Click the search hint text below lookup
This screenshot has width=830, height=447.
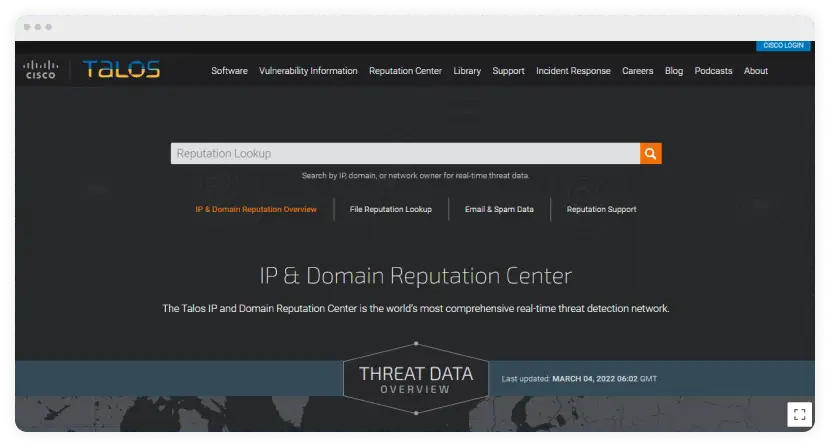[416, 175]
